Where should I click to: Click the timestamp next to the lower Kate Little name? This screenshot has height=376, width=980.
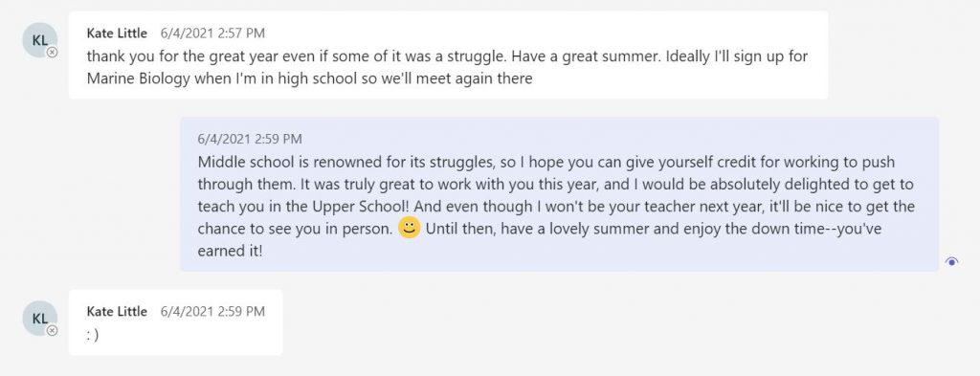[212, 311]
